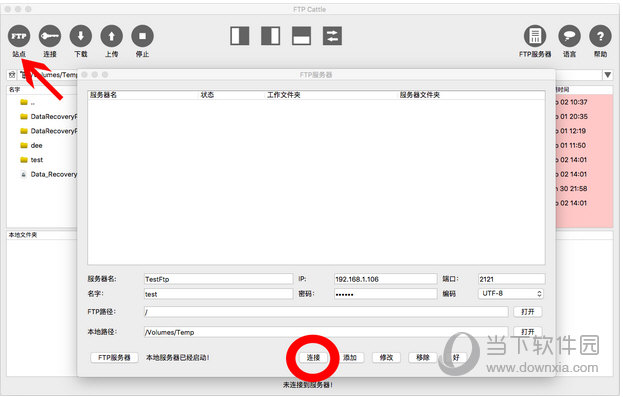Select the top-bottom split layout icon
The image size is (623, 397).
click(x=301, y=36)
